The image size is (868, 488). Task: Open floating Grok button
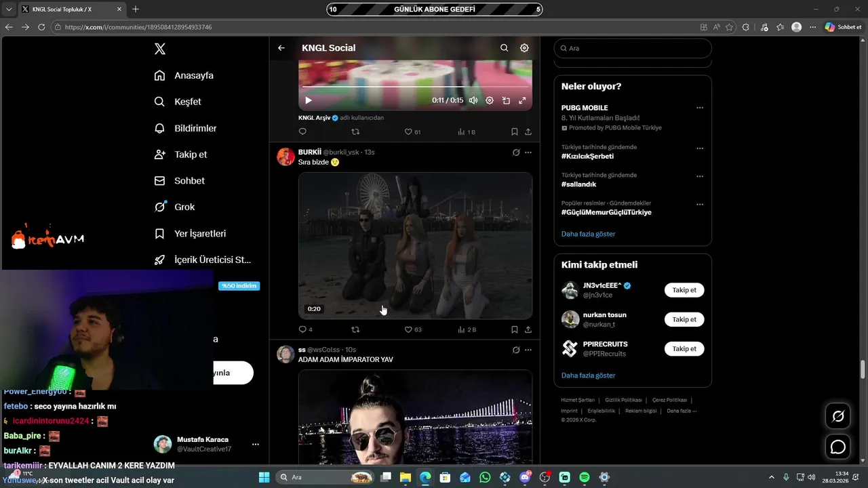tap(838, 416)
